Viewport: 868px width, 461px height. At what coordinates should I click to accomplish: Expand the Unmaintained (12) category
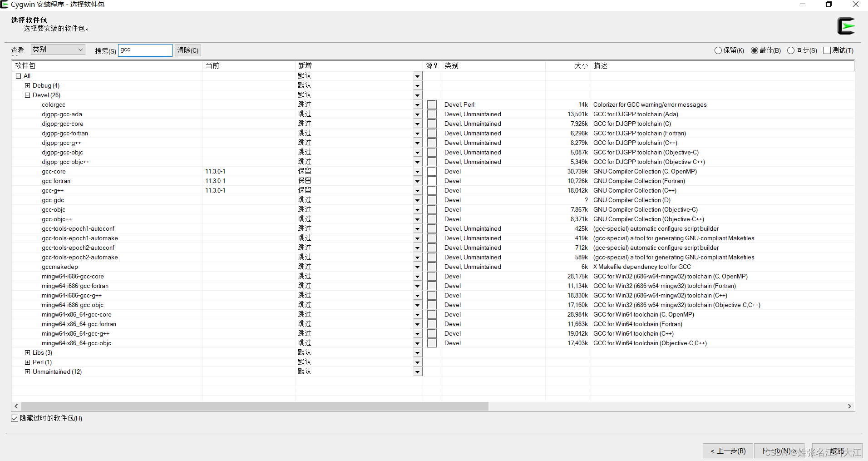click(x=27, y=372)
